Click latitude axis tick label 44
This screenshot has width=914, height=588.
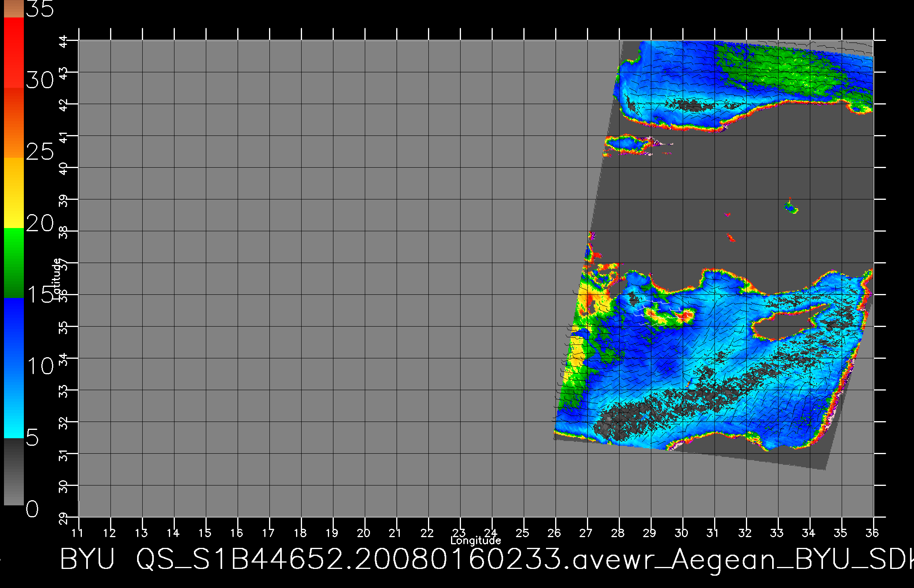point(63,41)
